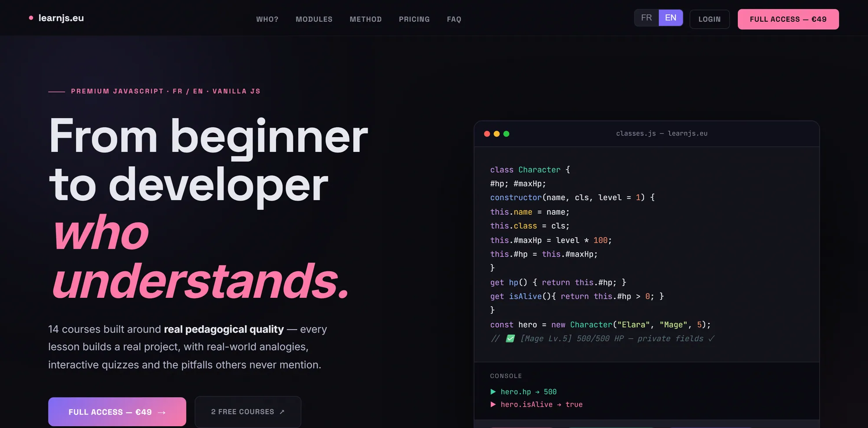
Task: Click bold 'real pedagogical quality' text
Action: coord(224,329)
